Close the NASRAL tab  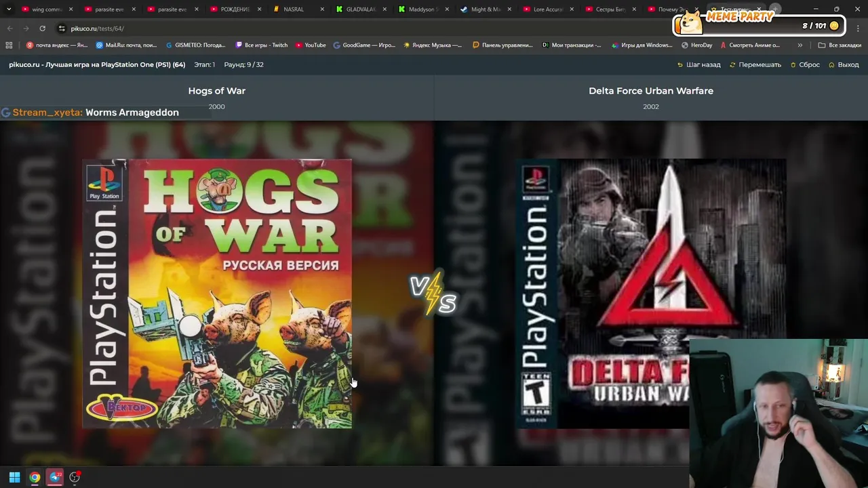pos(321,9)
